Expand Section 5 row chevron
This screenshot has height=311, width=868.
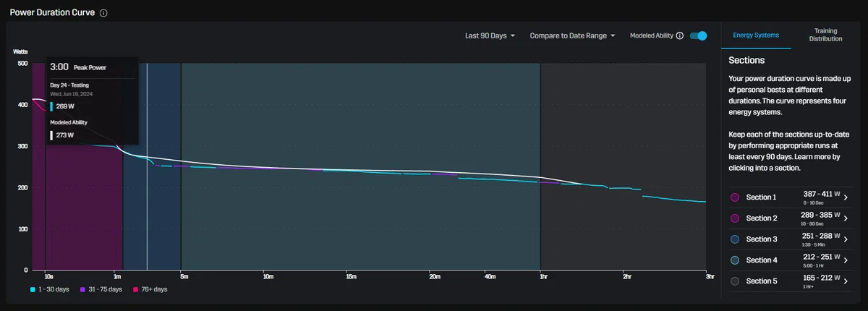pyautogui.click(x=846, y=281)
